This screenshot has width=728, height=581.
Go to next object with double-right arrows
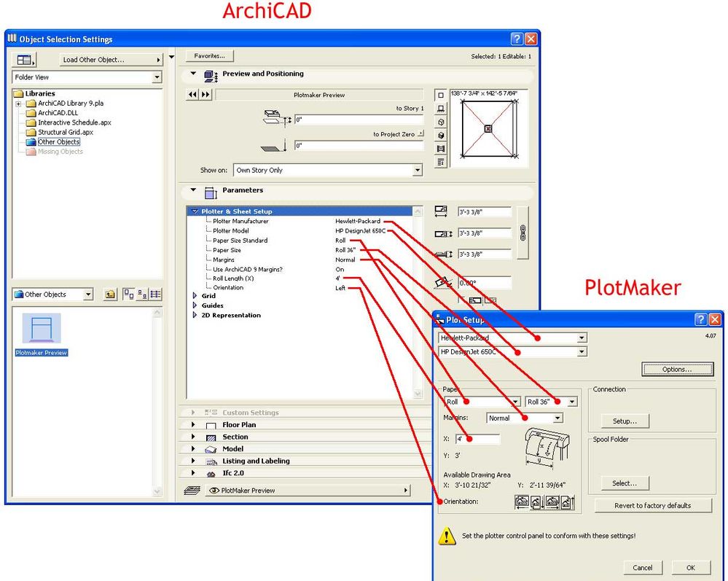[x=206, y=95]
